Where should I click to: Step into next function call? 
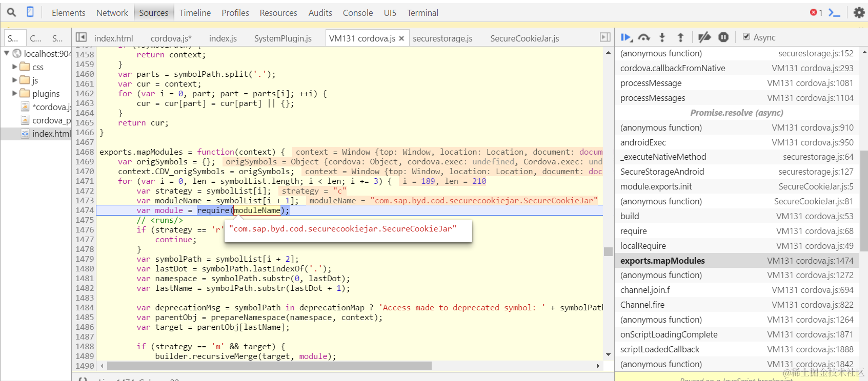click(x=662, y=37)
